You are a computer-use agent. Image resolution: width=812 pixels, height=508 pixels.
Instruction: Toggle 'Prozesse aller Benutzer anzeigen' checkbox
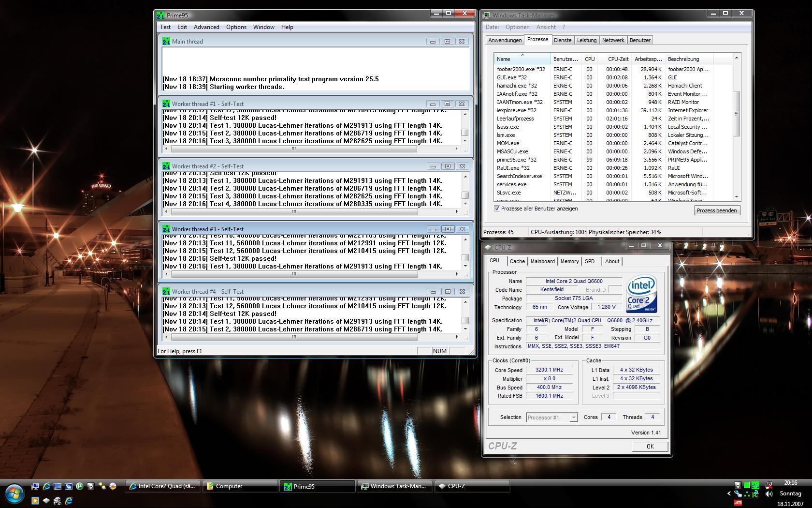[497, 209]
